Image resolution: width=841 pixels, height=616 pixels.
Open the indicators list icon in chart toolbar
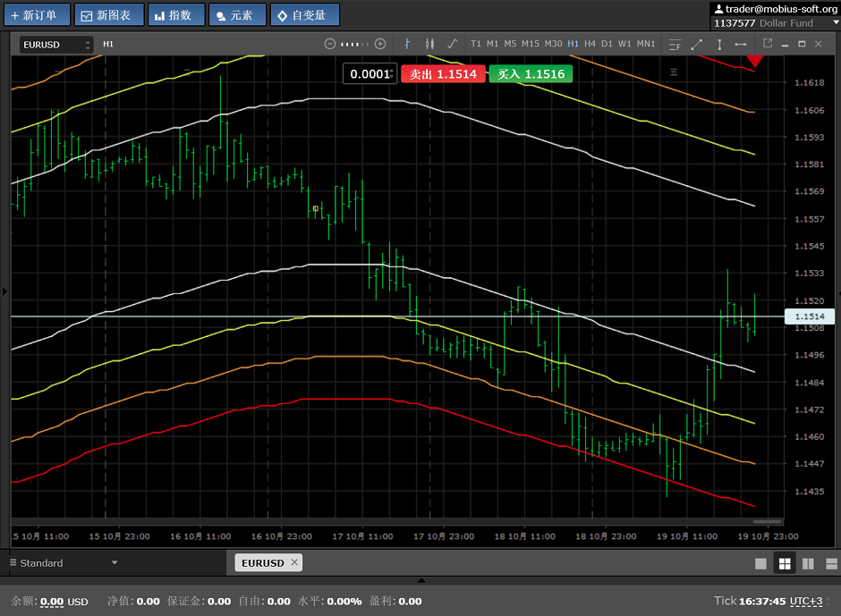point(675,44)
